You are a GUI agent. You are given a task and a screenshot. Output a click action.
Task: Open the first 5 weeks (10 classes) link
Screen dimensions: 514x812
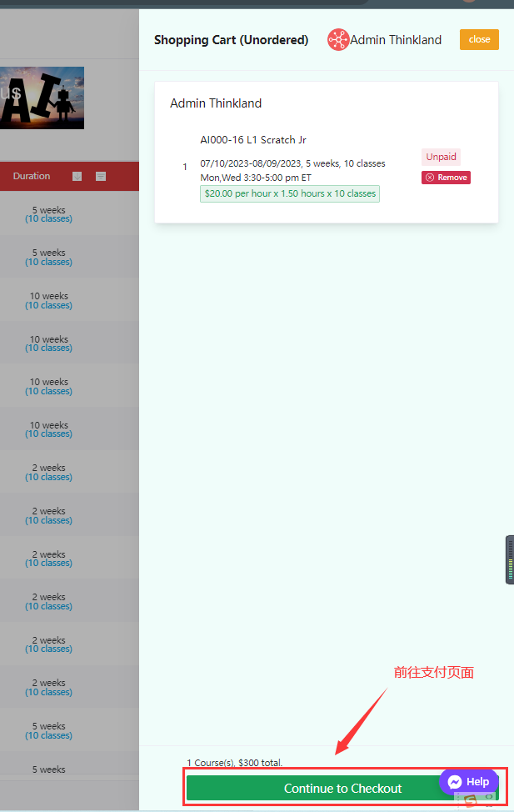48,219
